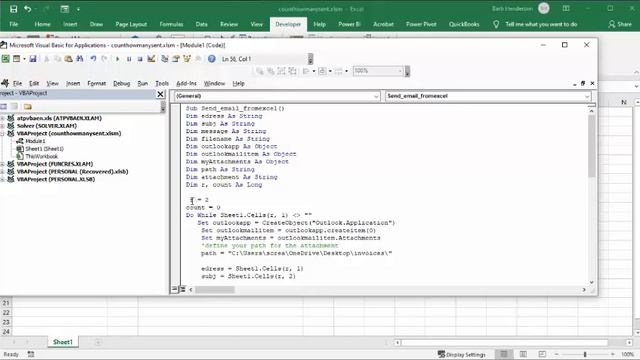Open the Debug menu in VBA editor

pyautogui.click(x=121, y=84)
